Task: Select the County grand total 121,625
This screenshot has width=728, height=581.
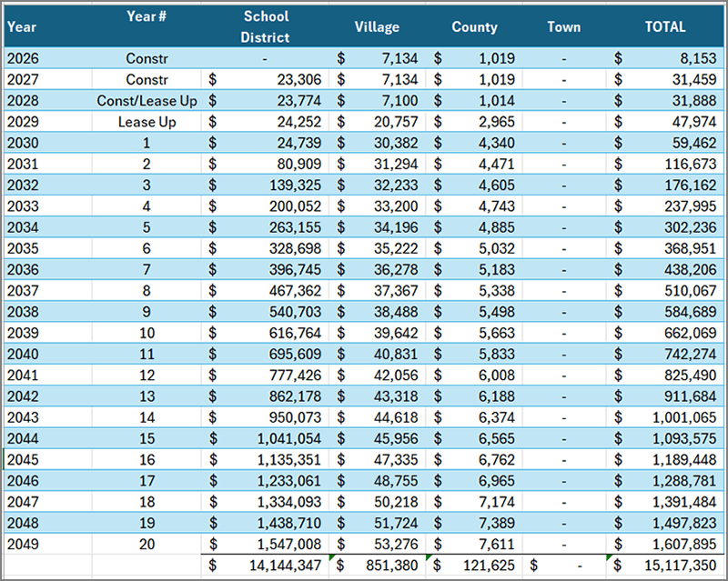Action: 488,565
